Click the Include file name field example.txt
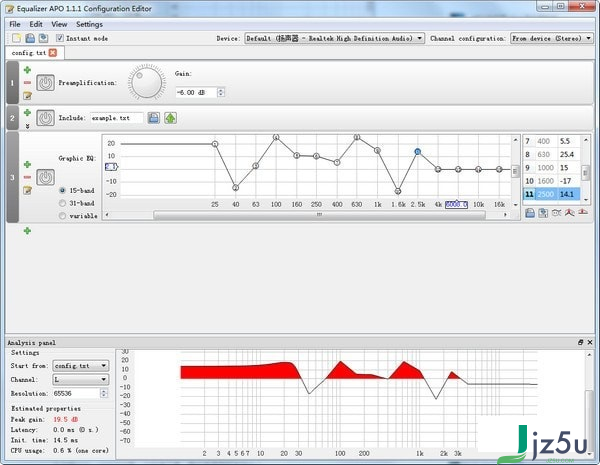600x465 pixels. pos(117,118)
